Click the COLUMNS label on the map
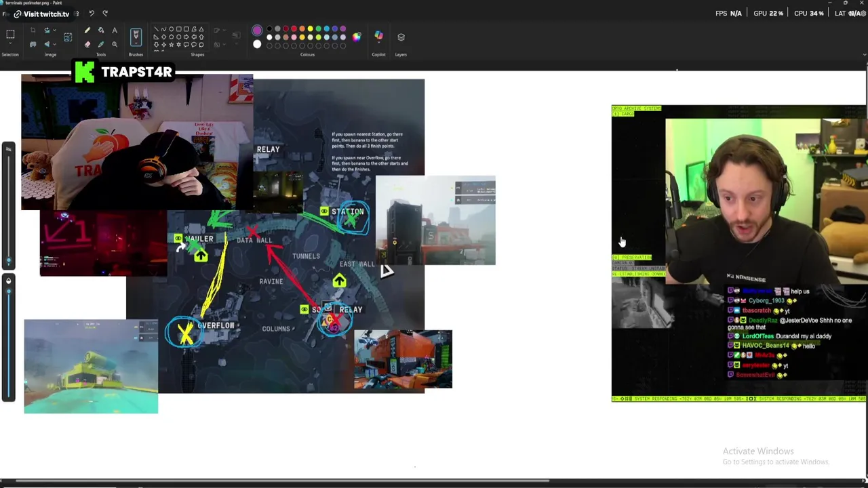This screenshot has height=488, width=868. click(x=276, y=329)
